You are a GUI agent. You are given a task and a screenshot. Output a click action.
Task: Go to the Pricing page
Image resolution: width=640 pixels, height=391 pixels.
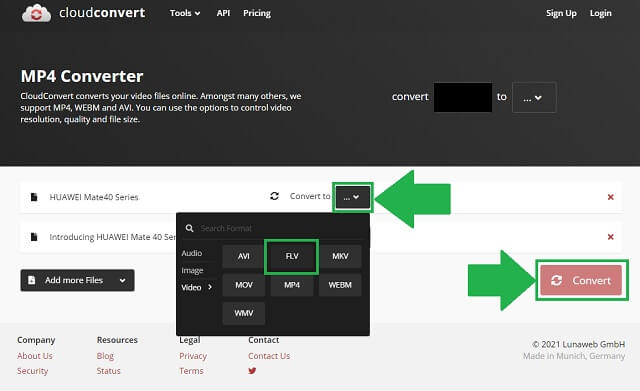[257, 13]
